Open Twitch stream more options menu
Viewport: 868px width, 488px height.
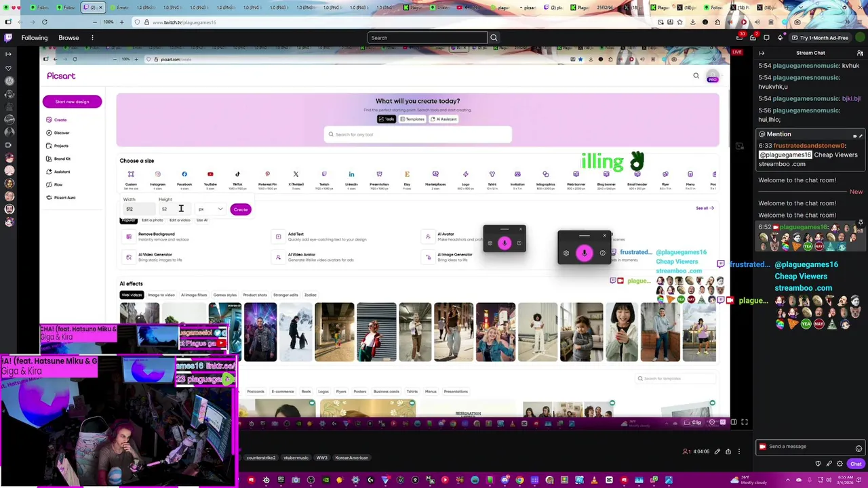(739, 451)
